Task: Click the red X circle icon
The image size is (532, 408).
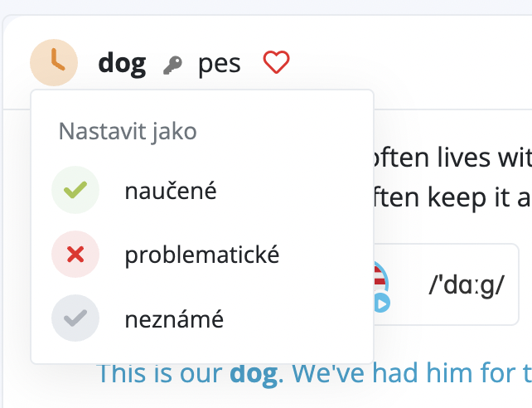Action: tap(75, 255)
